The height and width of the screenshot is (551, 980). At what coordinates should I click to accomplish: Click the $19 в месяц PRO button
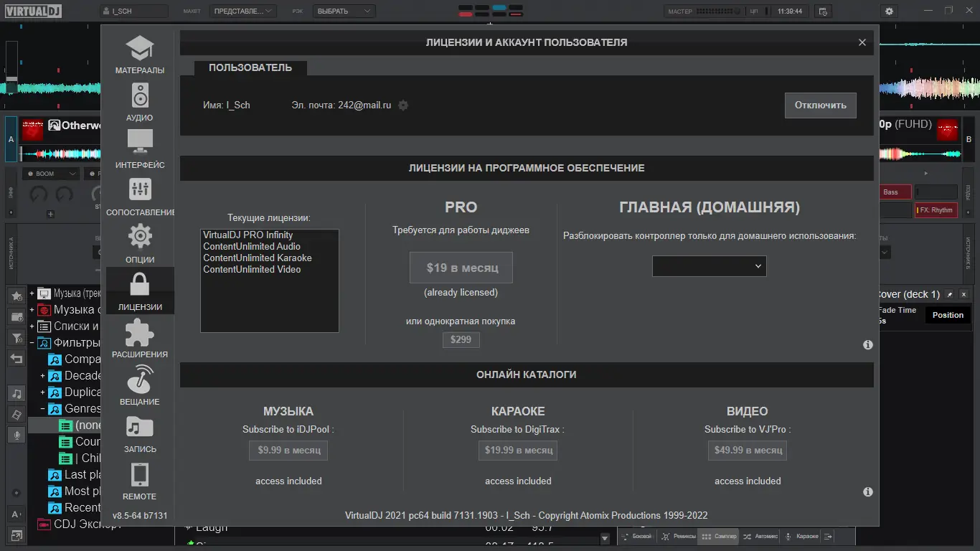click(461, 268)
